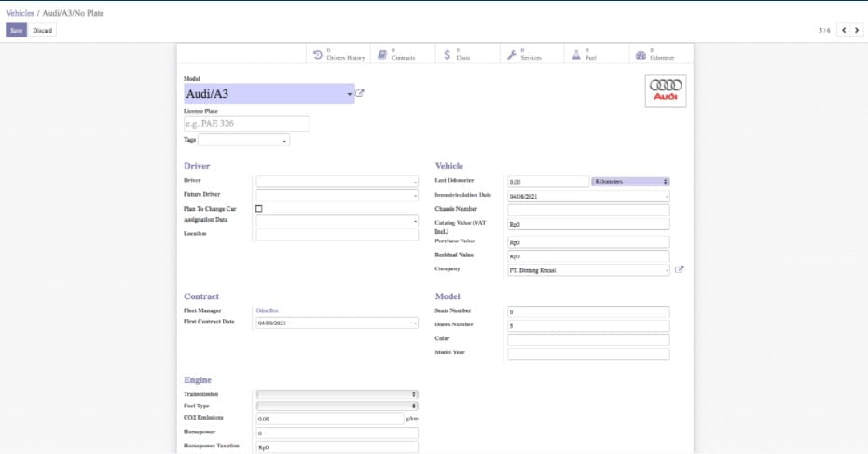
Task: Click the Discard button
Action: coord(42,30)
